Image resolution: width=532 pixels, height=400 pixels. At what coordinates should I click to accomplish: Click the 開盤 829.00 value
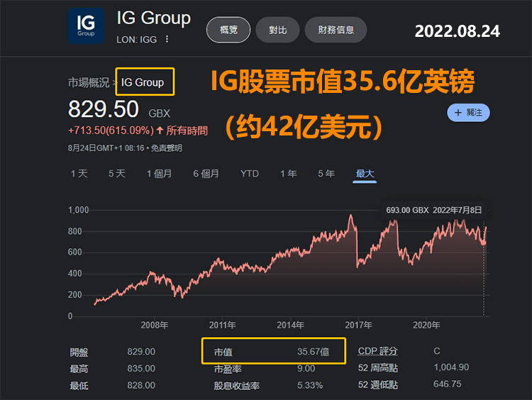pos(141,352)
